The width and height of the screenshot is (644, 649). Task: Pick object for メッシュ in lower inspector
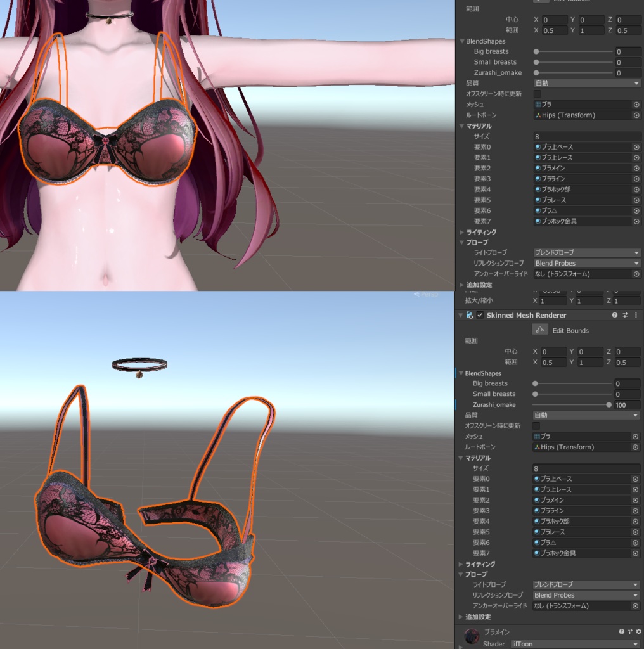pos(635,436)
